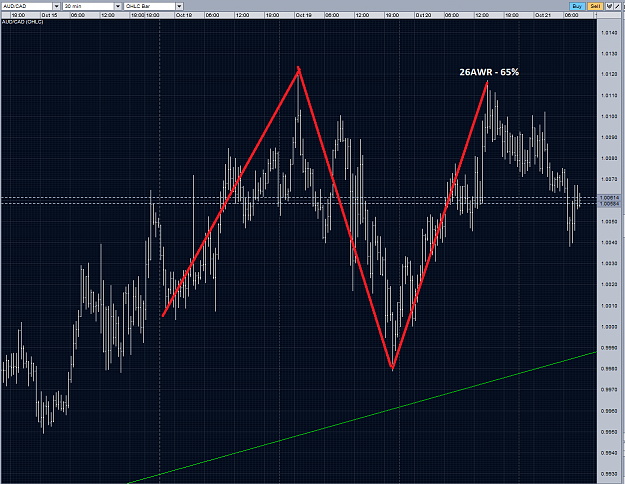Open the OHLC Bar chart type dropdown arrow
Screen dimensions: 625x484
(179, 6)
